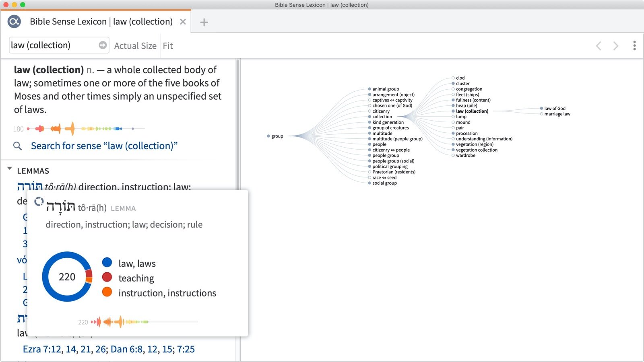Select the kind generation node
Screen dimensions: 644x362
pyautogui.click(x=386, y=122)
